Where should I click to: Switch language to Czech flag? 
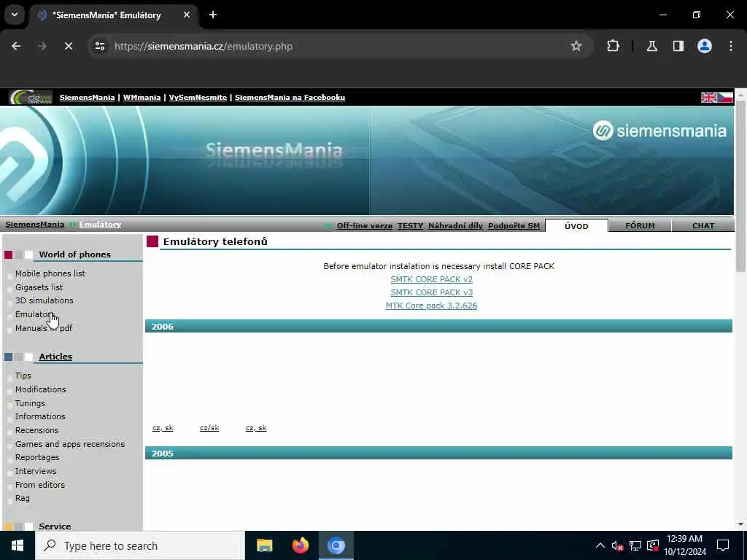[724, 97]
